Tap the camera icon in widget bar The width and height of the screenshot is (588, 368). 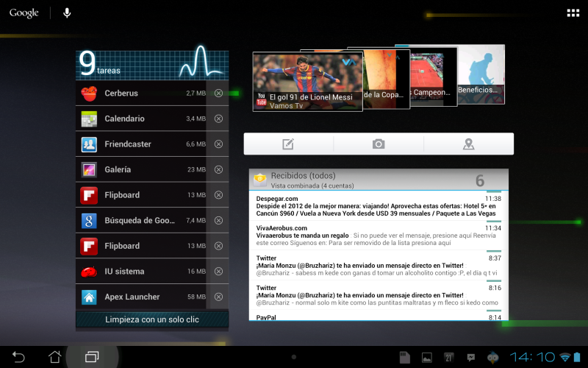(379, 144)
